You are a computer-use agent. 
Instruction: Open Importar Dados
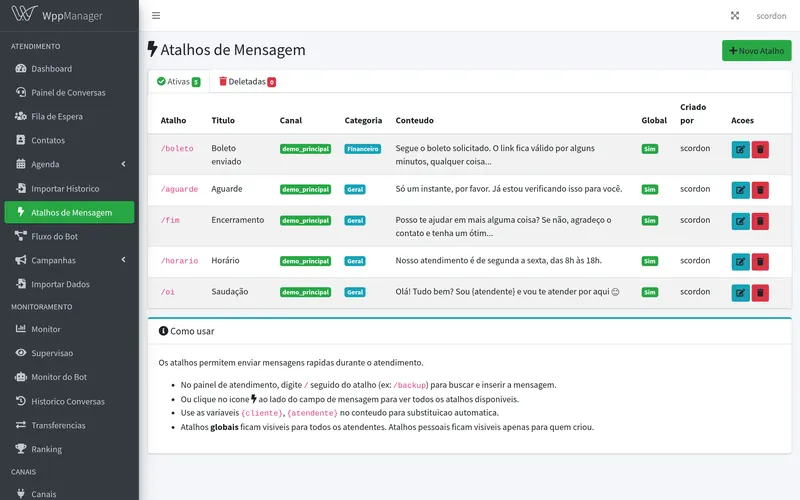(x=69, y=284)
